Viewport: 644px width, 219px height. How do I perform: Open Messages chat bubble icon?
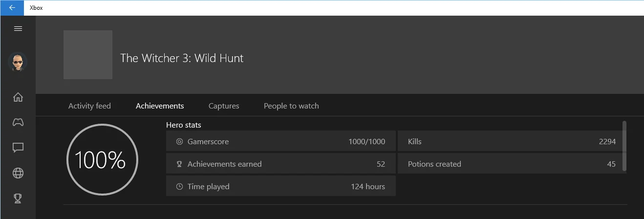coord(18,148)
